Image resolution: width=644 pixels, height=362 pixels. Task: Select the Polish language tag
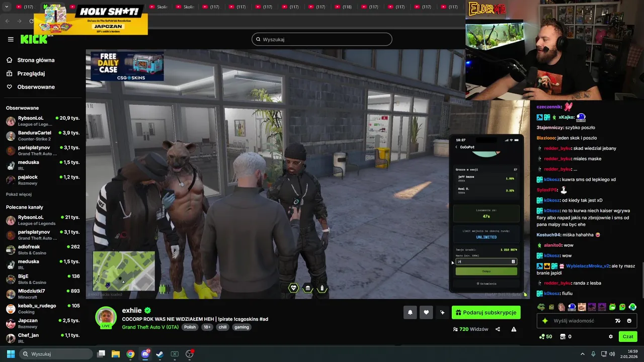(190, 327)
